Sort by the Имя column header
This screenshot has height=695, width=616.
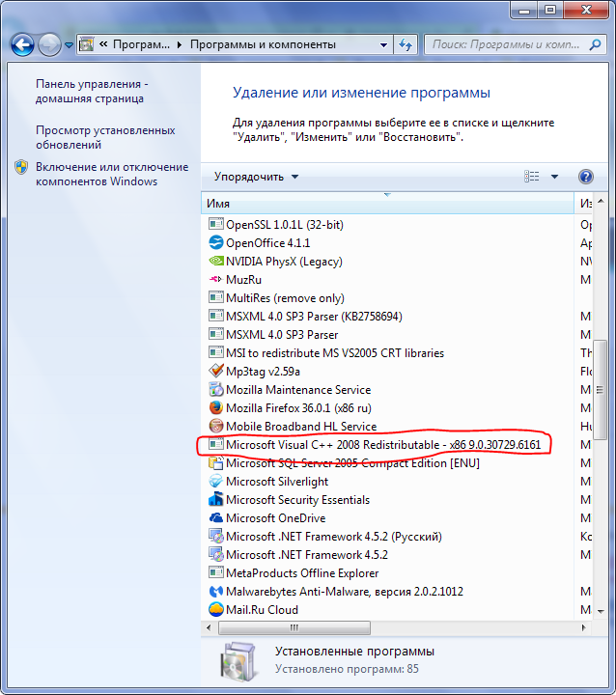387,204
